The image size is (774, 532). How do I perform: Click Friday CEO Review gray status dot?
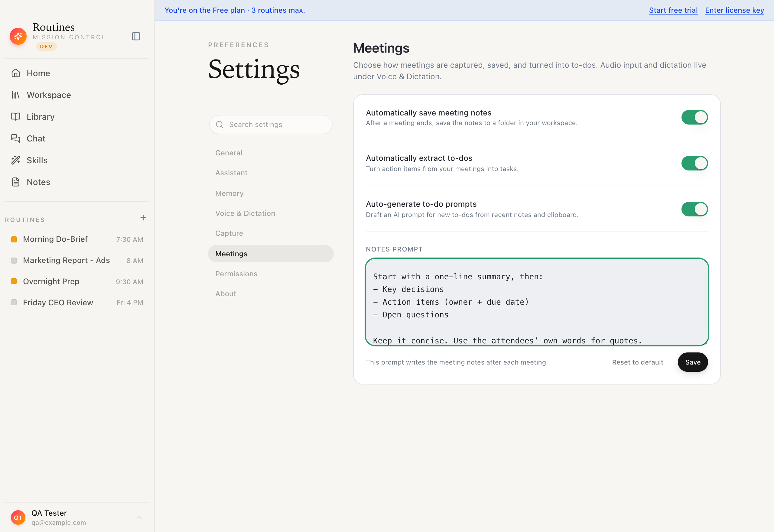point(14,302)
